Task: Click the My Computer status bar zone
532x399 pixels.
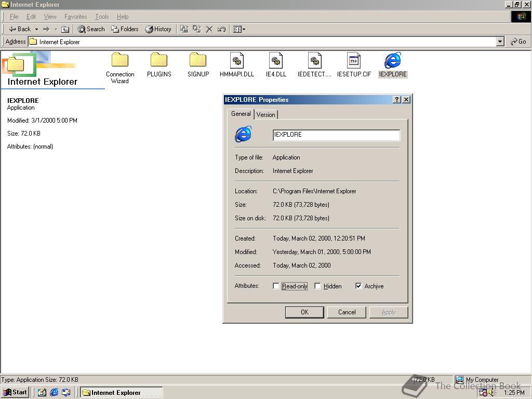Action: 492,379
